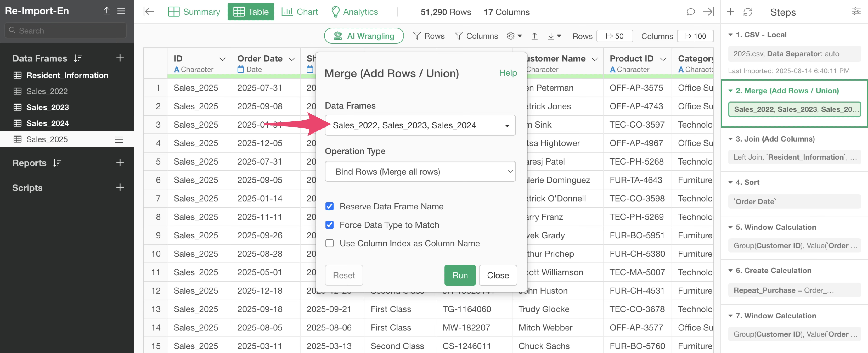This screenshot has width=868, height=353.
Task: Click the green Run button
Action: point(460,275)
